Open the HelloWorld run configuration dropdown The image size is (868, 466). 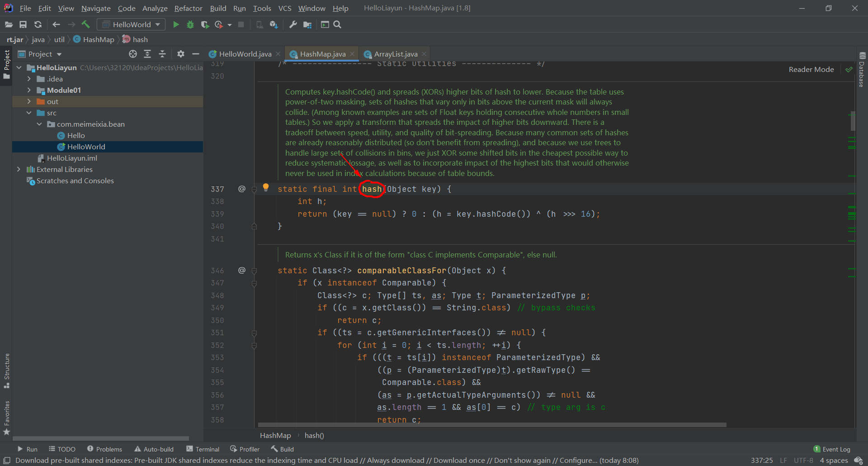(x=131, y=24)
